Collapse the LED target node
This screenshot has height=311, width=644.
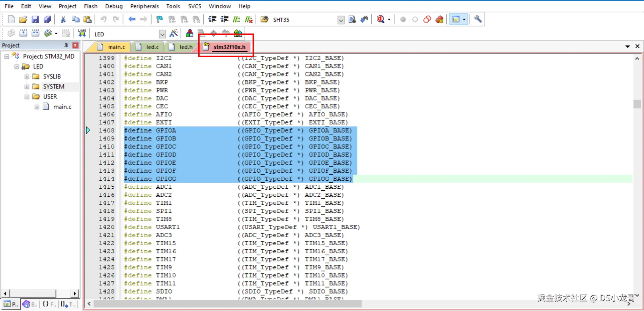(17, 67)
